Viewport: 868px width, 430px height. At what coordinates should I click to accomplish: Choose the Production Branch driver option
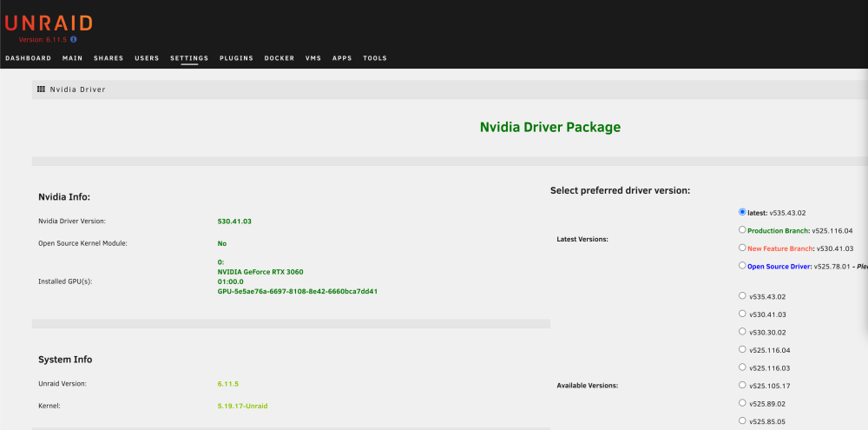(x=742, y=229)
